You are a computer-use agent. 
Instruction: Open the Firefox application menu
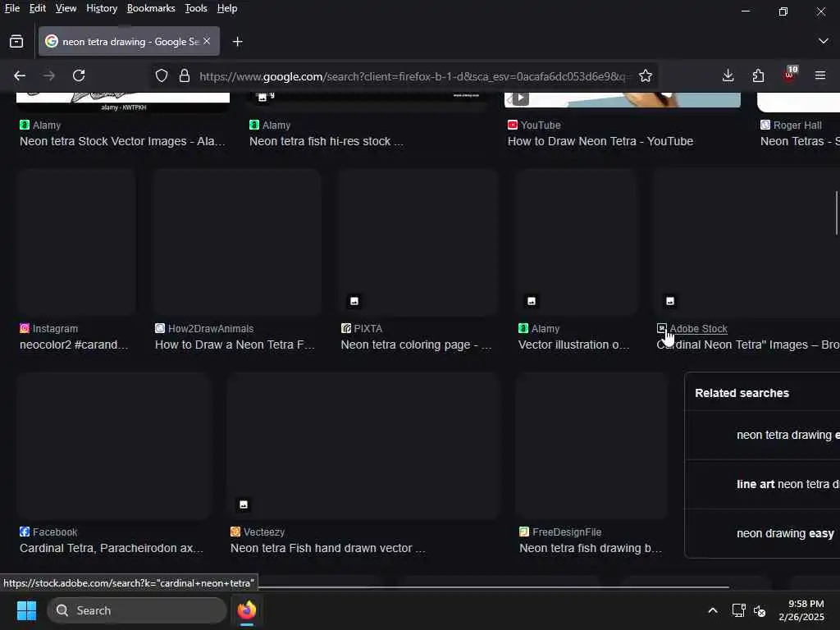[820, 75]
